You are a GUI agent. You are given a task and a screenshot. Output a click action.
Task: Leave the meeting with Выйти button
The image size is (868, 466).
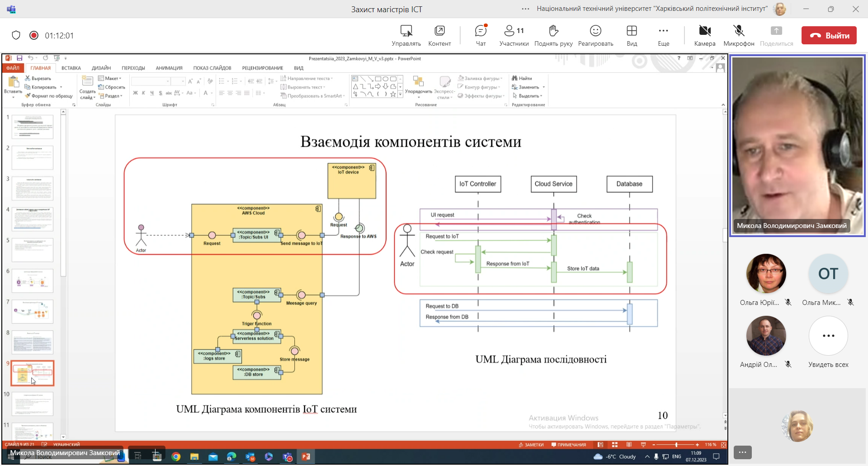click(x=829, y=35)
